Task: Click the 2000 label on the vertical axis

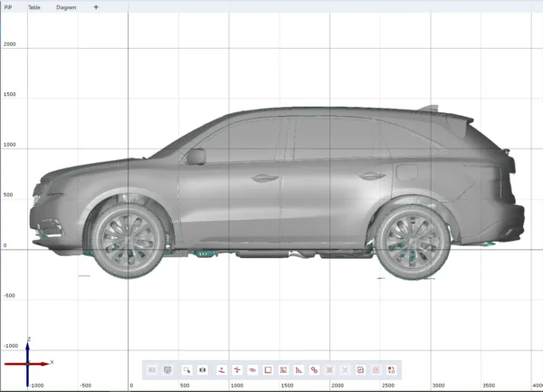Action: click(x=10, y=44)
